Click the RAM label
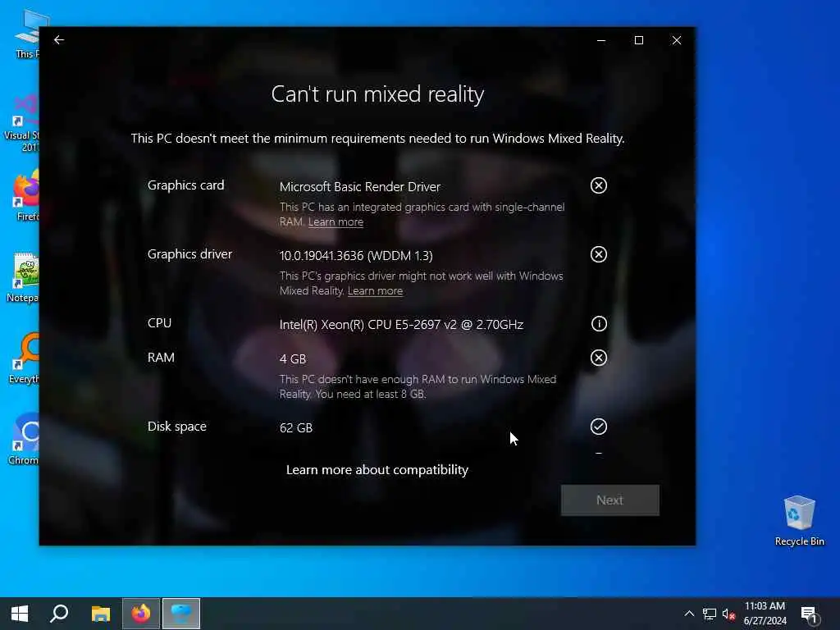This screenshot has width=840, height=630. point(161,358)
